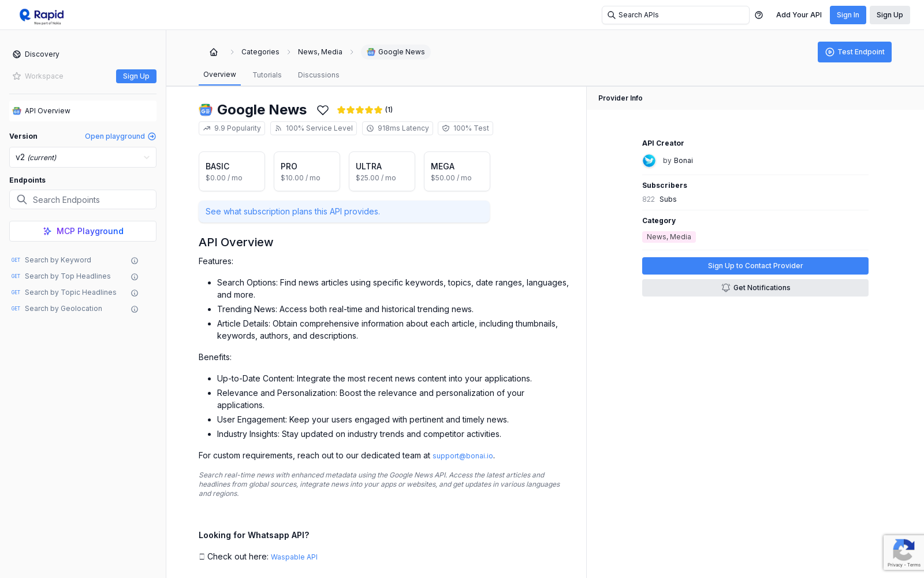Click the Test Endpoint button
924x578 pixels.
tap(855, 52)
